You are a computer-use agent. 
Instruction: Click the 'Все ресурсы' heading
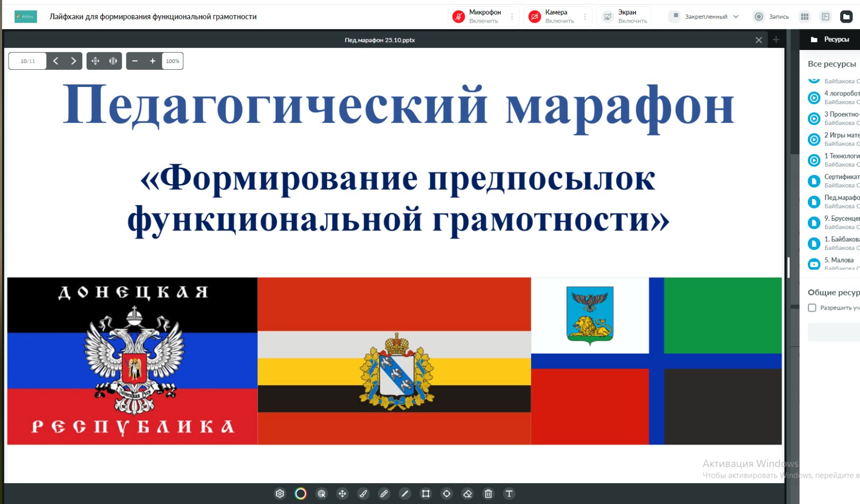point(832,64)
